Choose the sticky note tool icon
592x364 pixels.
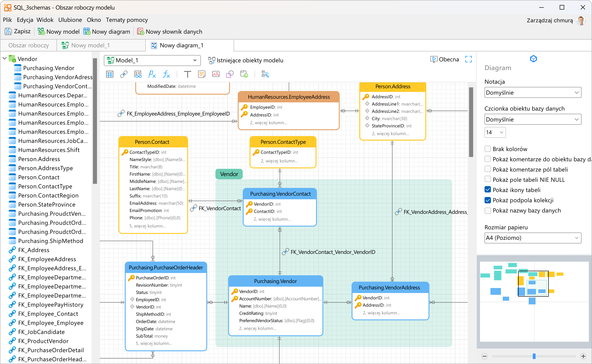(202, 74)
